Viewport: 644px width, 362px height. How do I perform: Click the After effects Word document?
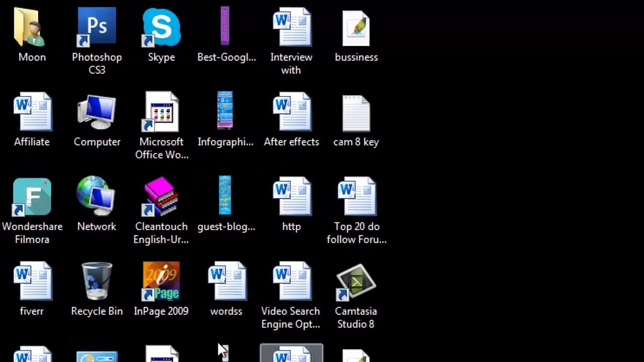click(291, 112)
